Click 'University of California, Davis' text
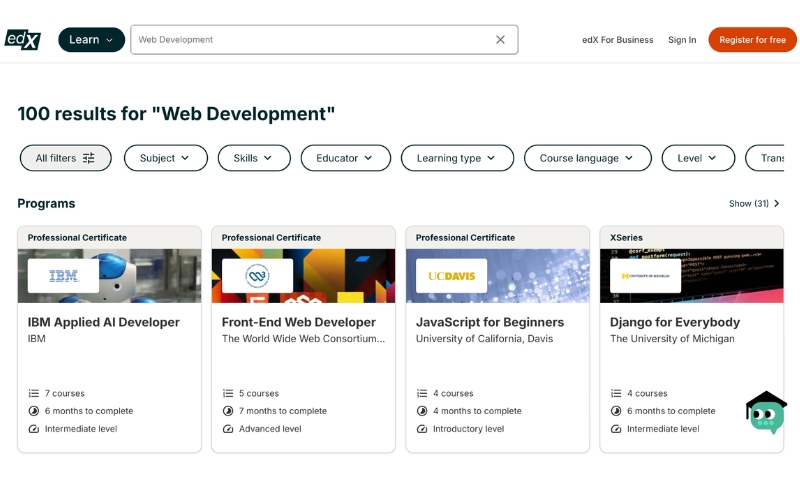 484,339
